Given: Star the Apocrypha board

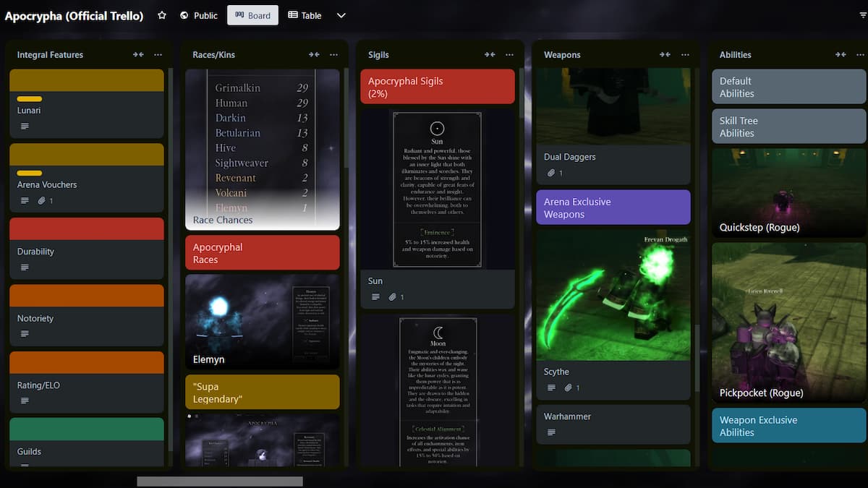Looking at the screenshot, I should tap(162, 15).
